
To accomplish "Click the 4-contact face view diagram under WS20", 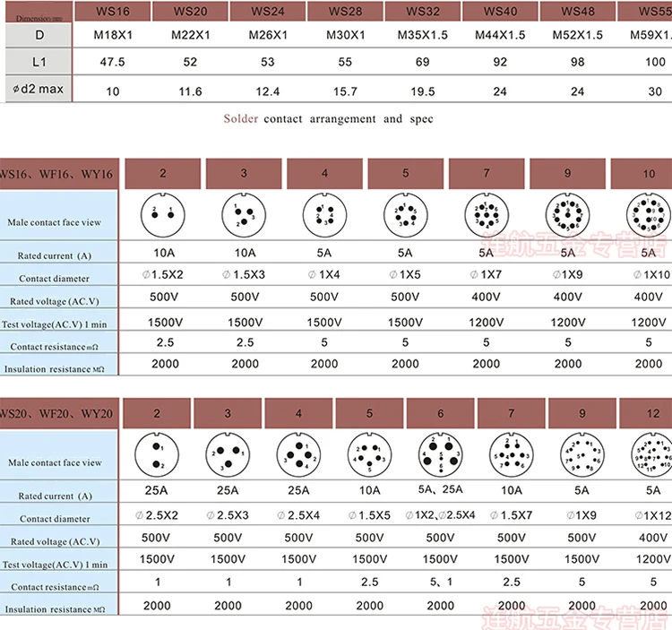I will coord(298,455).
